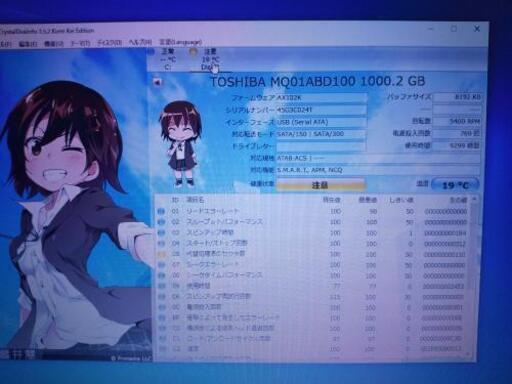Select the yellow caution icon above 19 °C

193,52
